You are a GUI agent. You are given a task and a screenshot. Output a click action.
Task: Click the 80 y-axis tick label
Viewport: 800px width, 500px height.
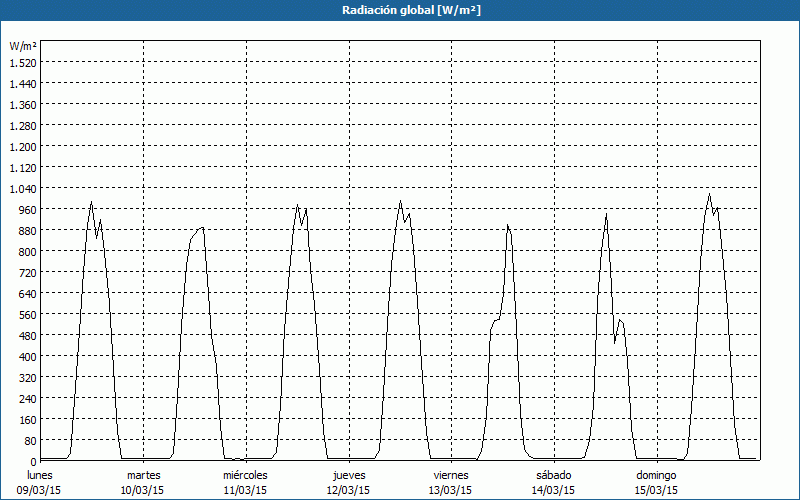[x=26, y=440]
